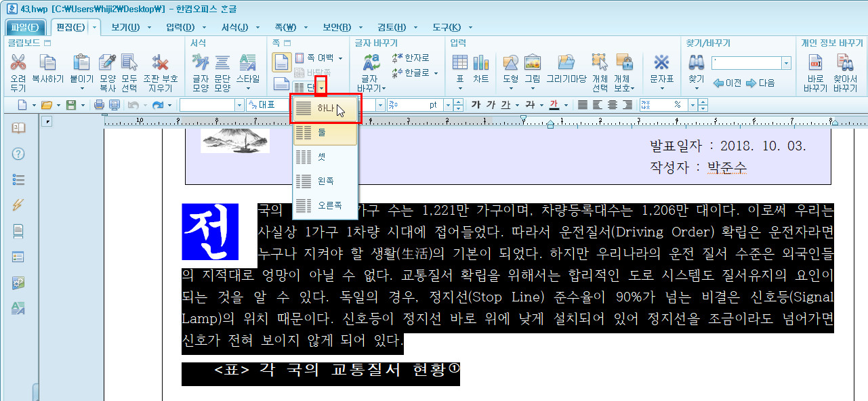Click the Paste (붙이기) clipboard icon
This screenshot has width=868, height=401.
point(81,62)
